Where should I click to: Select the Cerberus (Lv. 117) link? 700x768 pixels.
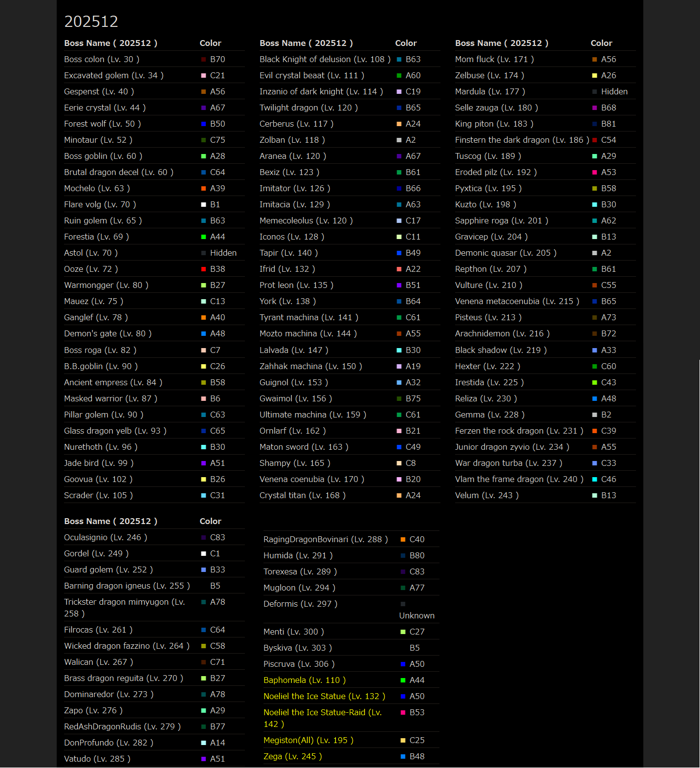297,124
